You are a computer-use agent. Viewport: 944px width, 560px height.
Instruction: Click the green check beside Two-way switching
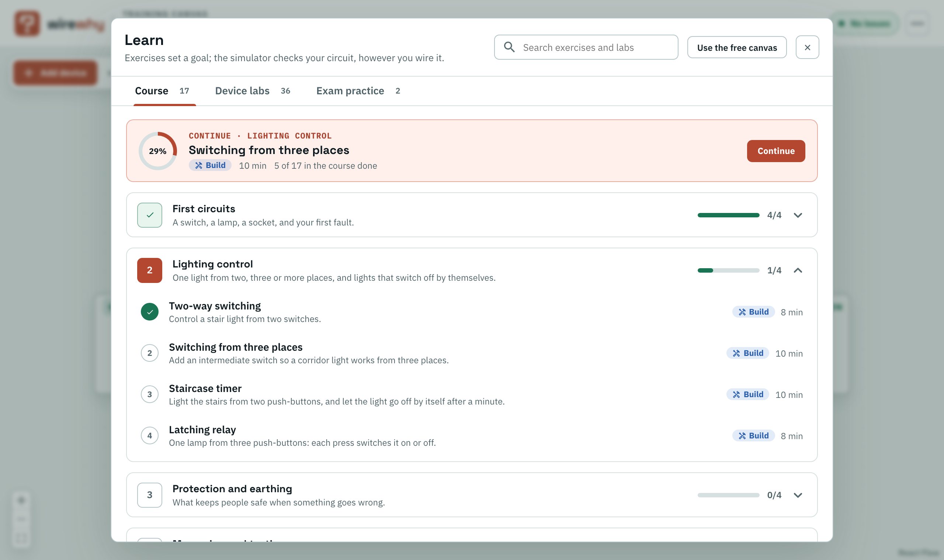150,312
